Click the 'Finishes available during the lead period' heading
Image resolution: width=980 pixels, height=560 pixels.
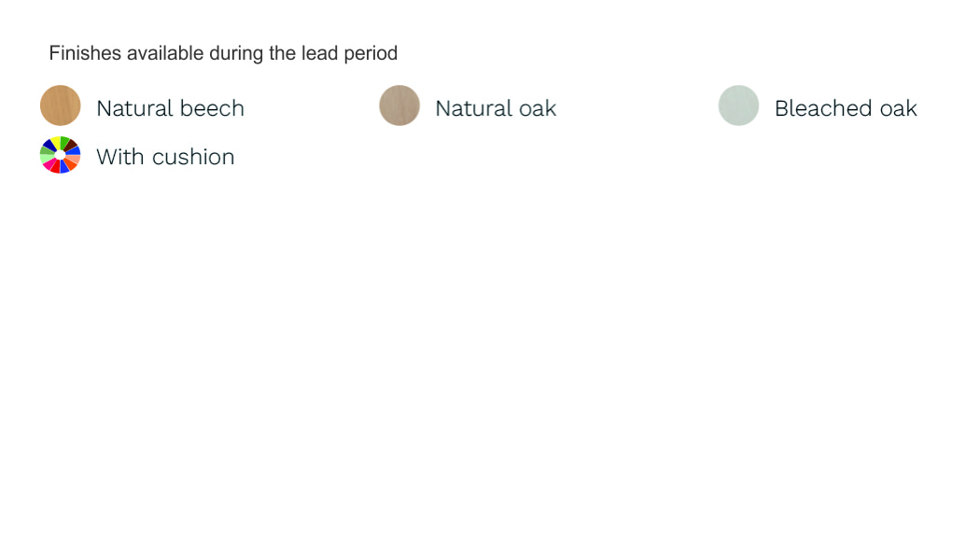click(x=223, y=53)
